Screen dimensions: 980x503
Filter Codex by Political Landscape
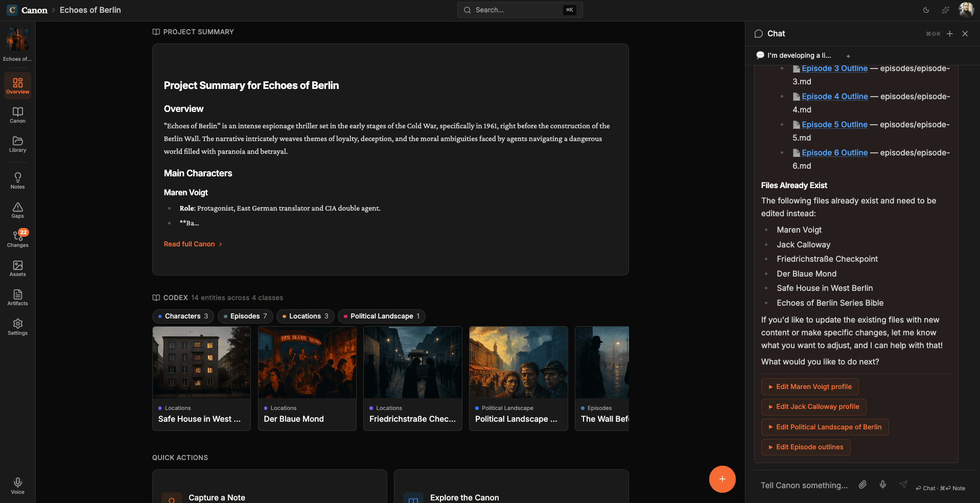tap(382, 316)
